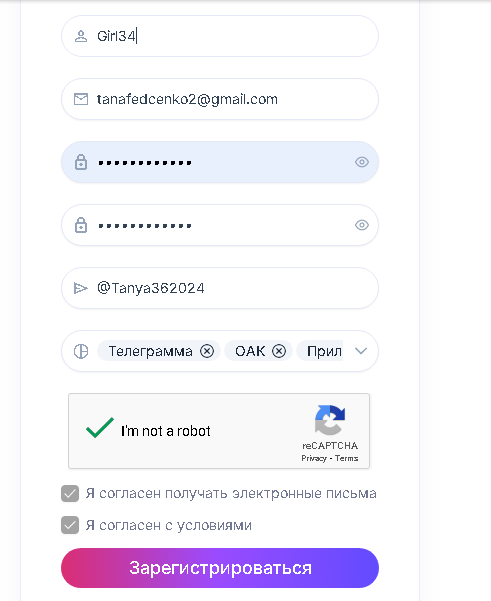Open the reCAPTCHA Terms link

346,458
